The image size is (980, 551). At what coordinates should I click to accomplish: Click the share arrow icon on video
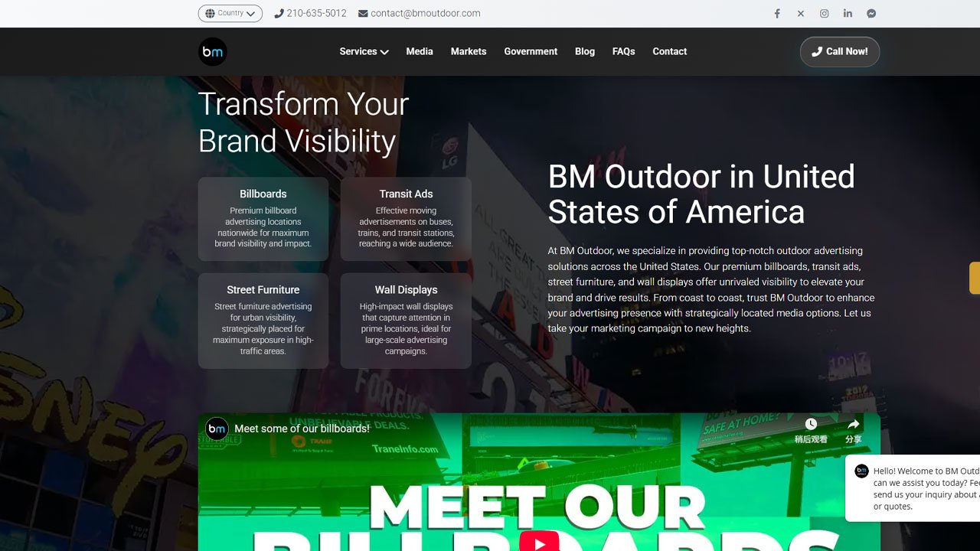[853, 424]
